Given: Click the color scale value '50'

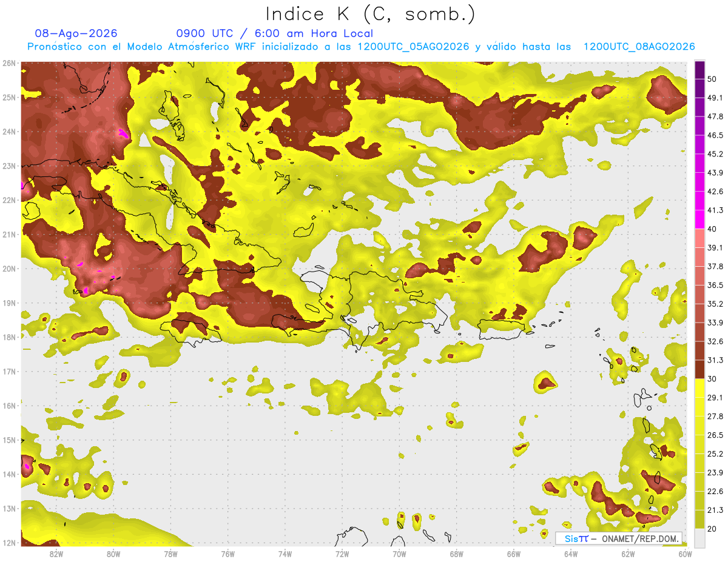Looking at the screenshot, I should click(713, 79).
